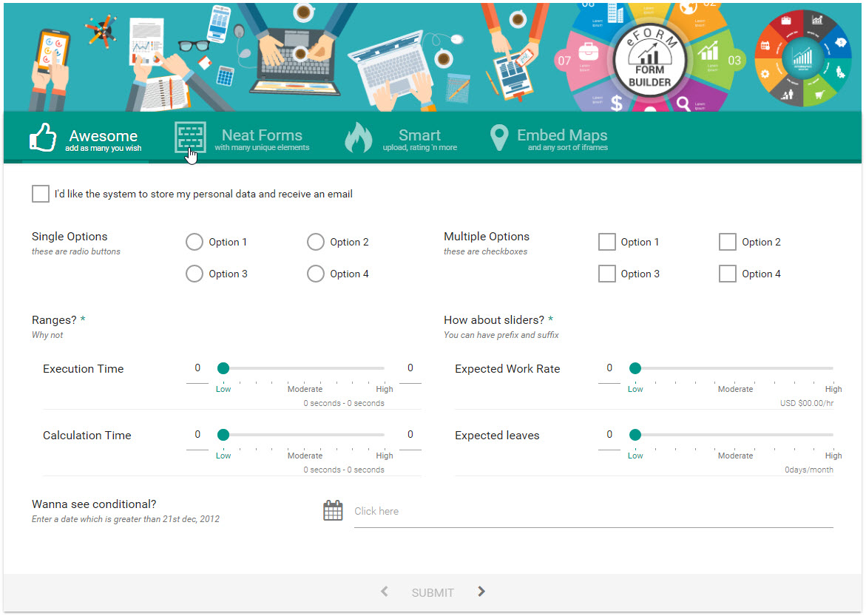This screenshot has height=616, width=866.
Task: Tick Multiple Options checkbox Option 2
Action: tap(728, 242)
